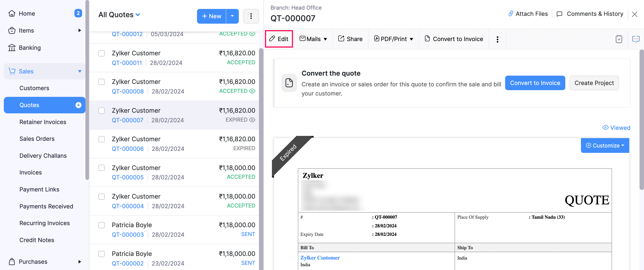Open the three-dot menu beside Convert to Invoice
The height and width of the screenshot is (270, 644).
497,39
